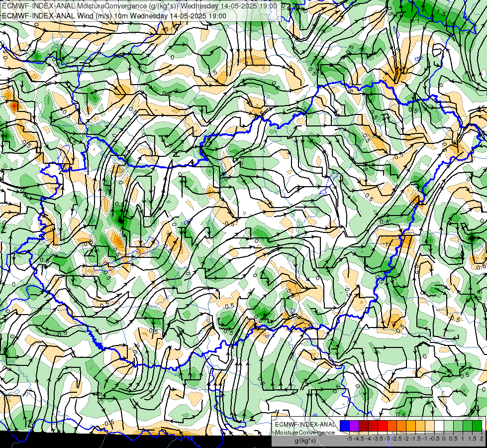Select the peach swatch between -1 and -0.5

click(x=430, y=426)
